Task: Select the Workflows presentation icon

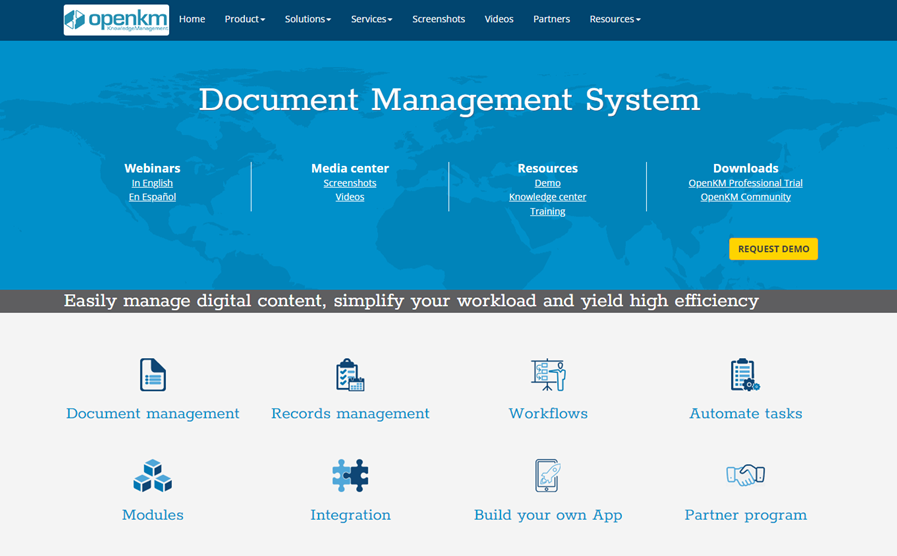Action: pos(548,375)
